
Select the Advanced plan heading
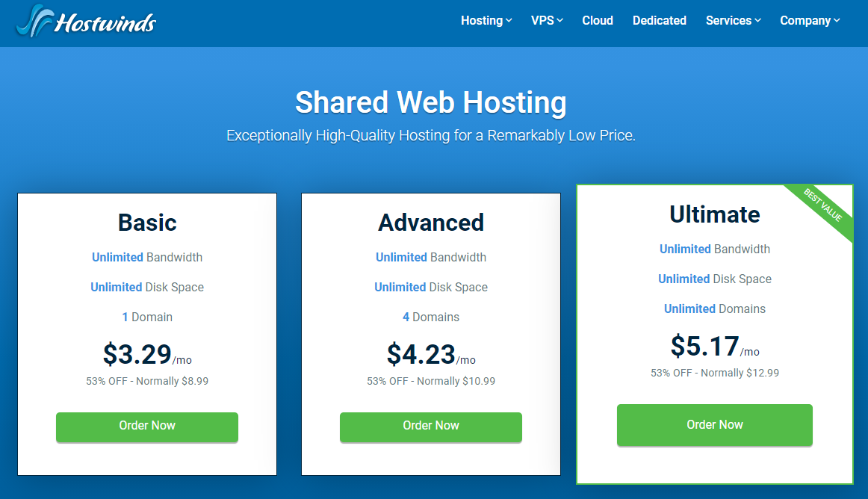coord(431,223)
